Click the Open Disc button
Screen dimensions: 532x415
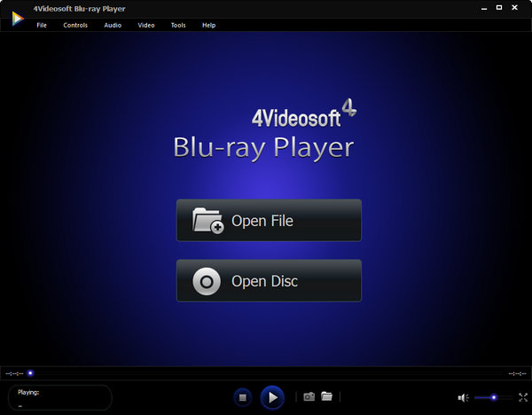tap(269, 281)
